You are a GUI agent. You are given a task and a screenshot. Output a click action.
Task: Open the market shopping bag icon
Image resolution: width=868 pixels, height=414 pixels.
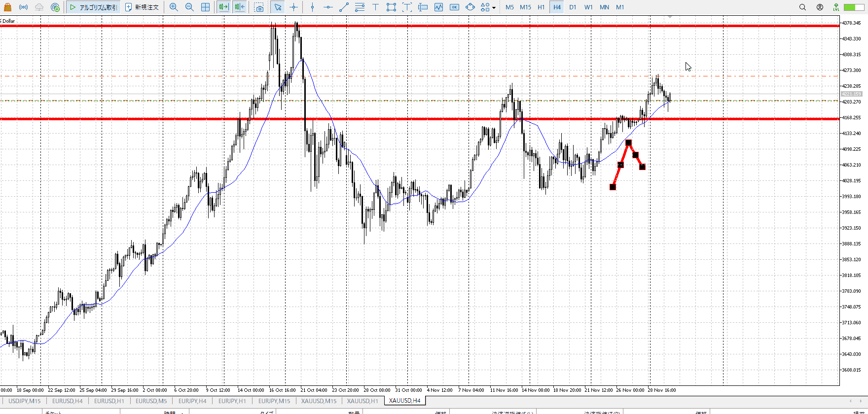(7, 7)
